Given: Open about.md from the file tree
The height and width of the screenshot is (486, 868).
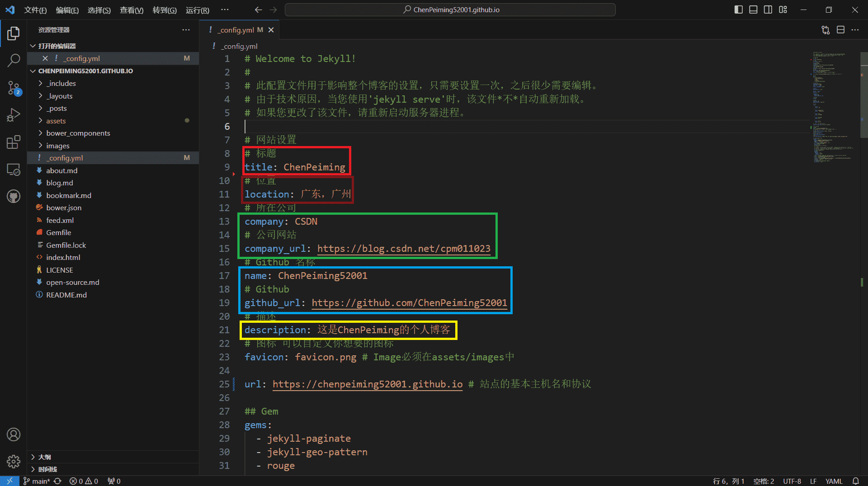Looking at the screenshot, I should point(113,170).
